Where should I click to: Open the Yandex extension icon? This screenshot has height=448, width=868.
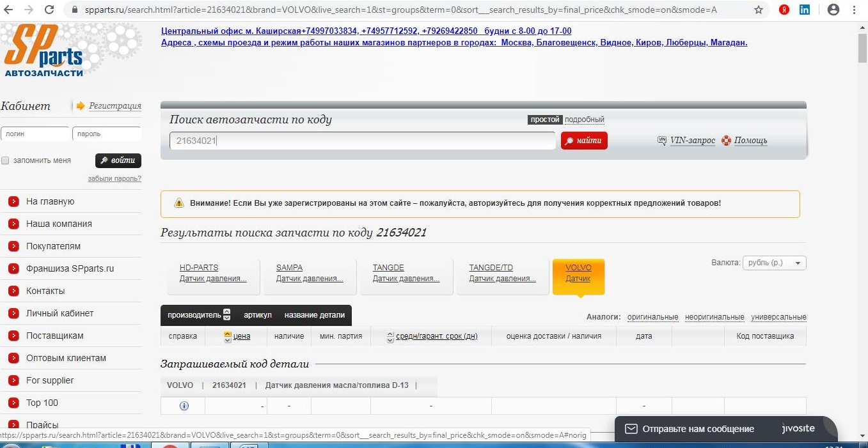pos(784,10)
